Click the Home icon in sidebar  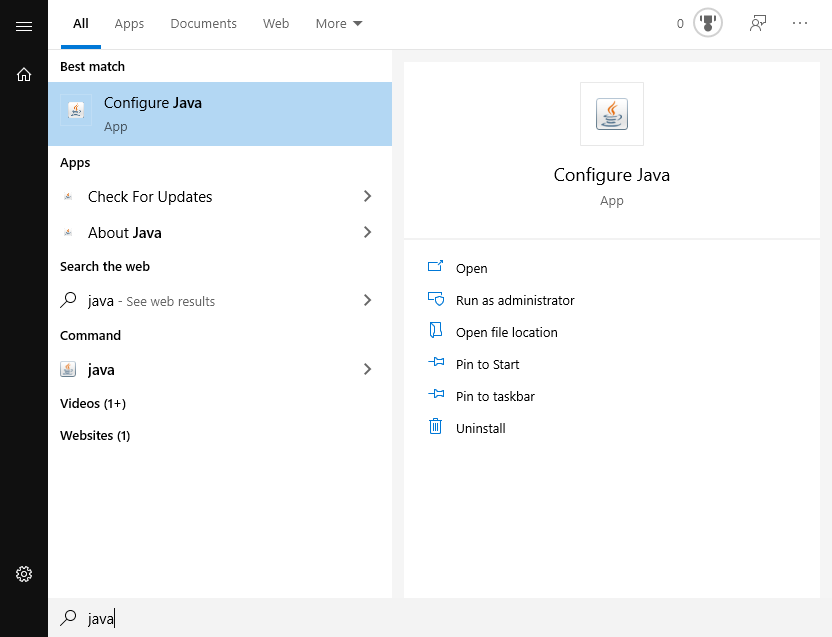point(24,74)
